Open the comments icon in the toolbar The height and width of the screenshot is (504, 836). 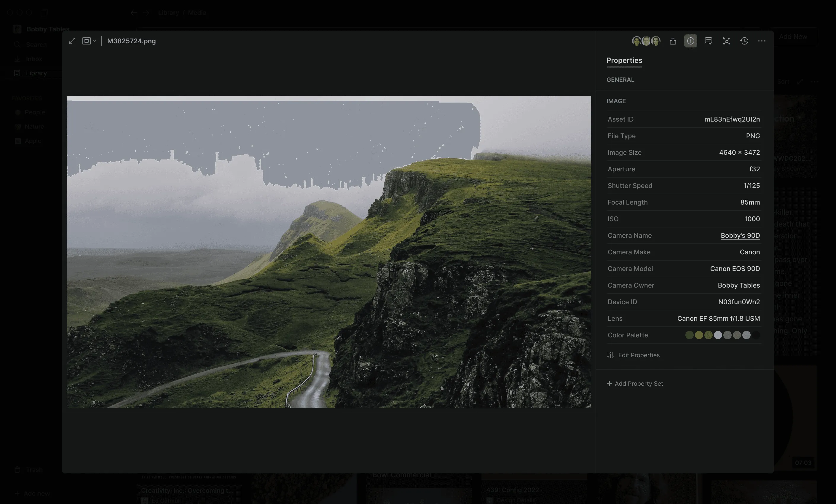click(709, 41)
